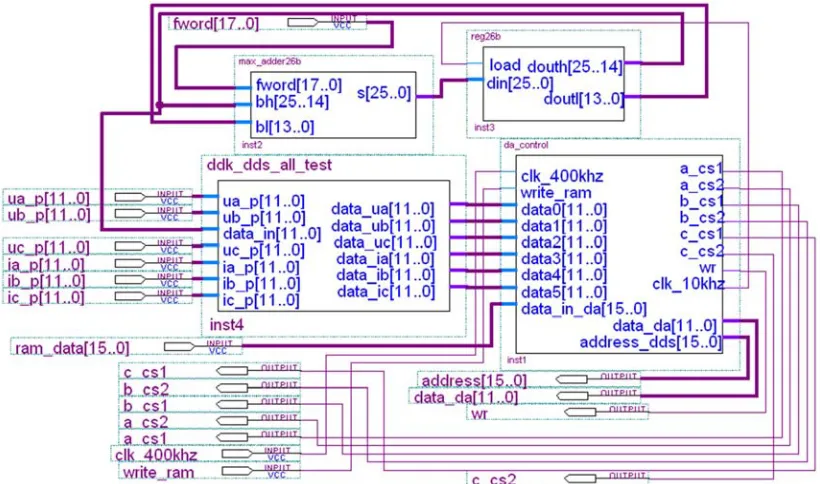Click the bl[13..0] port on the adder

click(285, 126)
